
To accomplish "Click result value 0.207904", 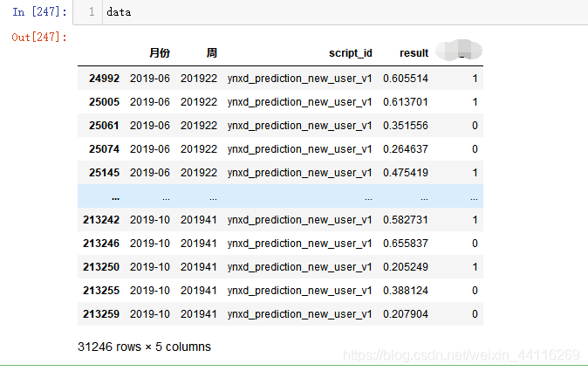I will point(406,314).
